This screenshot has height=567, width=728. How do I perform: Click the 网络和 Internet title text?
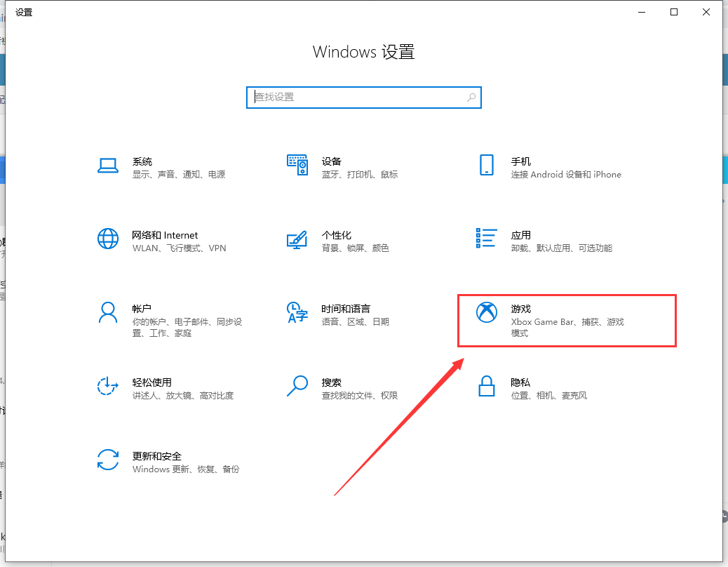point(165,235)
